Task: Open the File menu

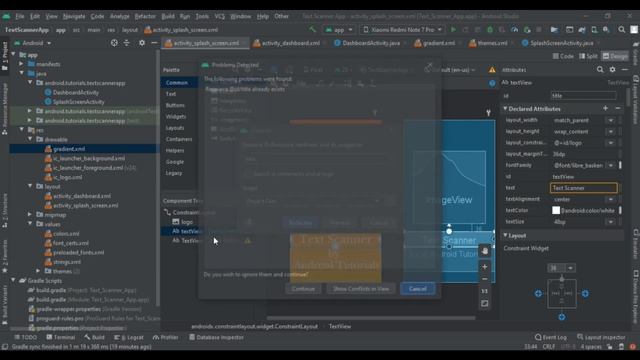Action: click(x=20, y=16)
